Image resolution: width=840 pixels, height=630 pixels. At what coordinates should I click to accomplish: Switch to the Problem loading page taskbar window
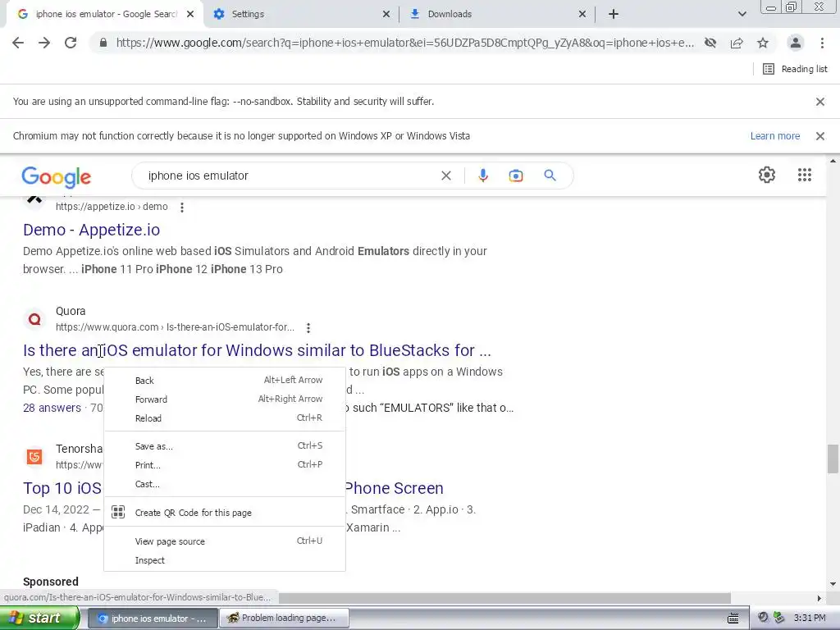point(285,619)
